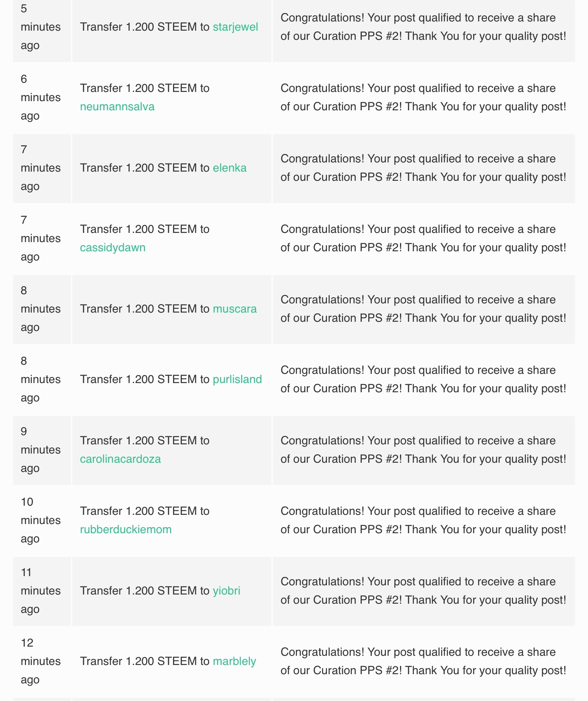
Task: Open the yiobri account link
Action: click(226, 591)
